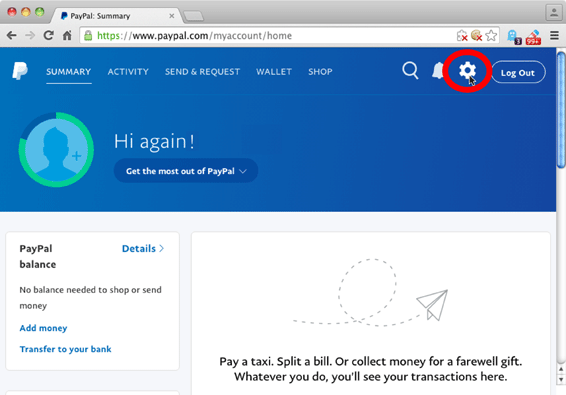Click Transfer to your bank link
Viewport: 566px width, 395px height.
pyautogui.click(x=65, y=349)
